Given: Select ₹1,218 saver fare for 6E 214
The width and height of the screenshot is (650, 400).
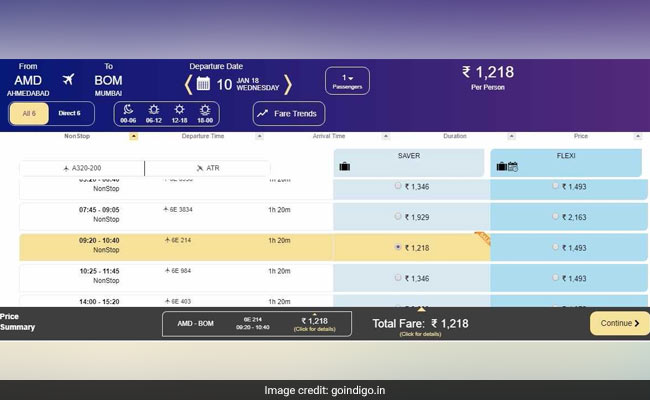Looking at the screenshot, I should click(x=398, y=247).
